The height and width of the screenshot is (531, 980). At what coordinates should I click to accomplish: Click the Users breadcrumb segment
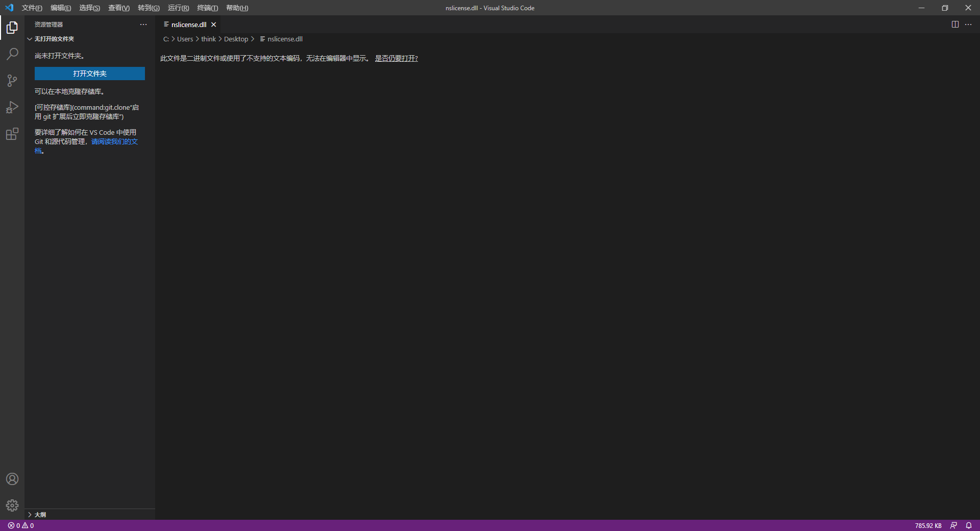pyautogui.click(x=185, y=39)
